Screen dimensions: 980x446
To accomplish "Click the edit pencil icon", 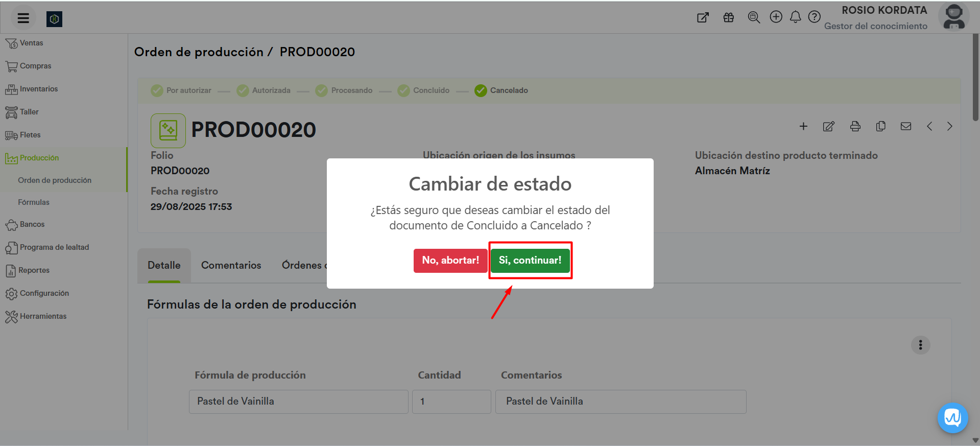I will 828,127.
